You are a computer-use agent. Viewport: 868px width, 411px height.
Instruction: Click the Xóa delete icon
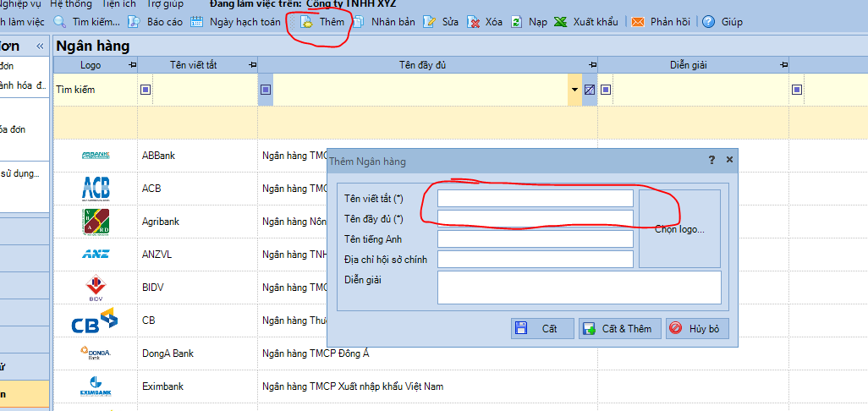tap(475, 22)
